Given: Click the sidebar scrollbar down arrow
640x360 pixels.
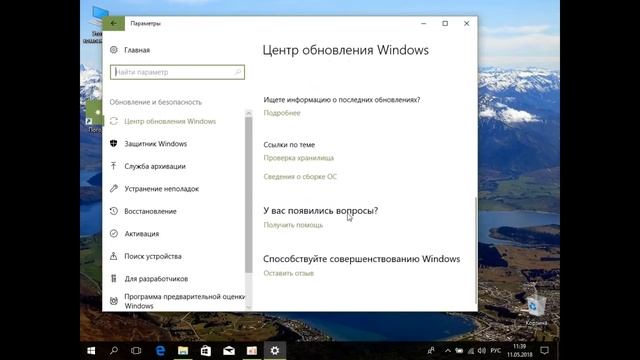Looking at the screenshot, I should (249, 307).
